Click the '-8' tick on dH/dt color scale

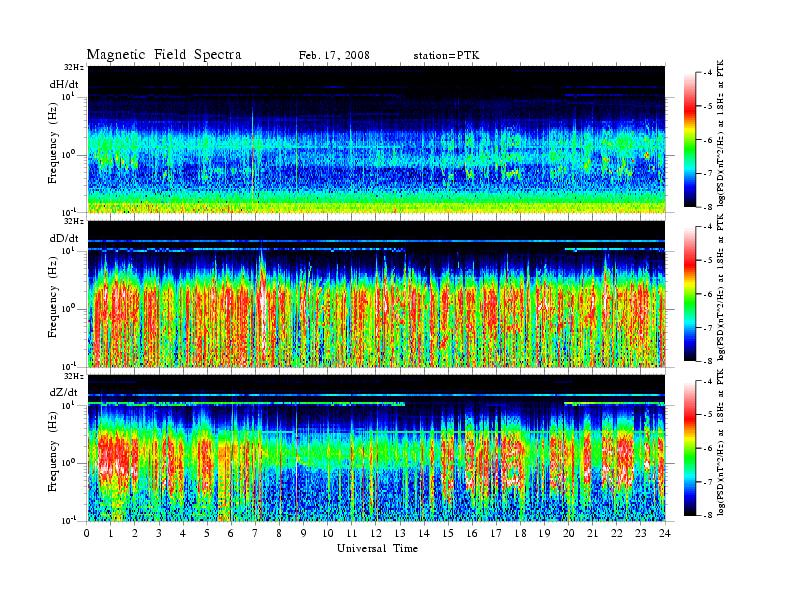pyautogui.click(x=708, y=207)
